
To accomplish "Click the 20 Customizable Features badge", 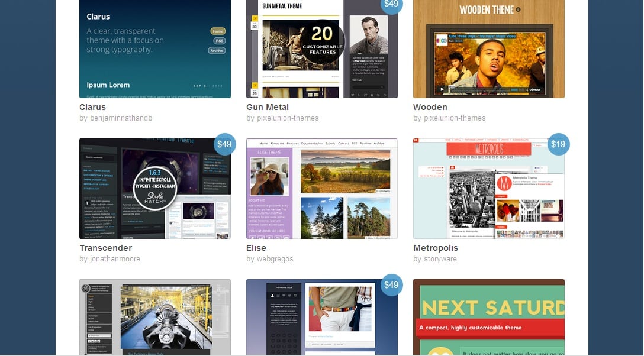I will (323, 39).
